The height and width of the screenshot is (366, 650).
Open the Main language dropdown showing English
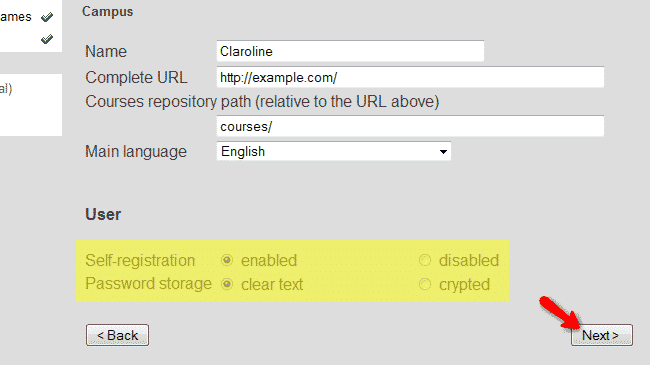(334, 151)
